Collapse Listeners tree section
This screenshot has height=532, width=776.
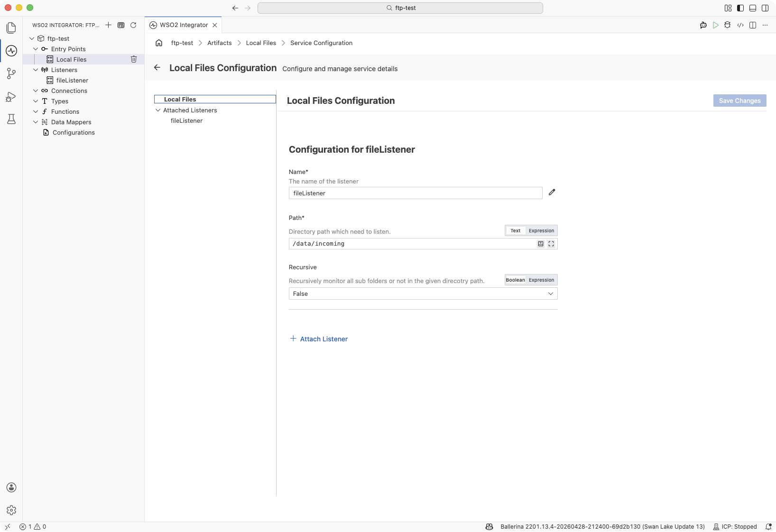[x=36, y=70]
